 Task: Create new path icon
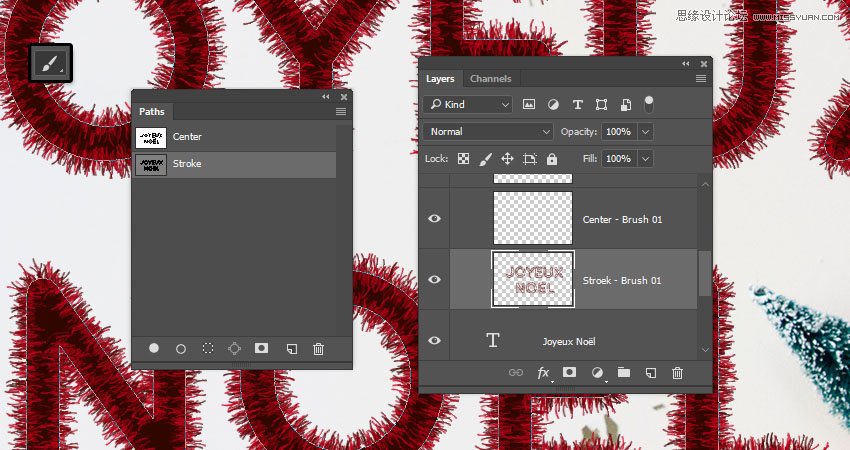click(292, 349)
